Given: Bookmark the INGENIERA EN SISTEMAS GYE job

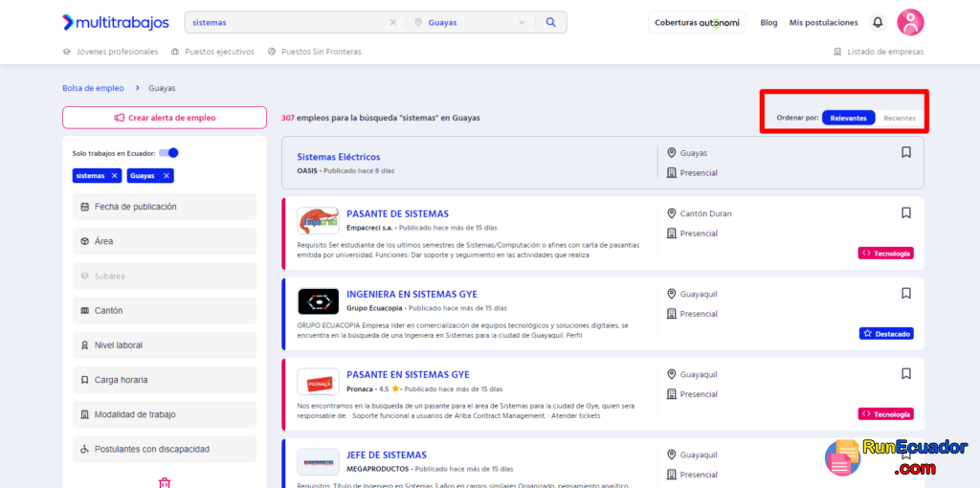Looking at the screenshot, I should tap(906, 293).
